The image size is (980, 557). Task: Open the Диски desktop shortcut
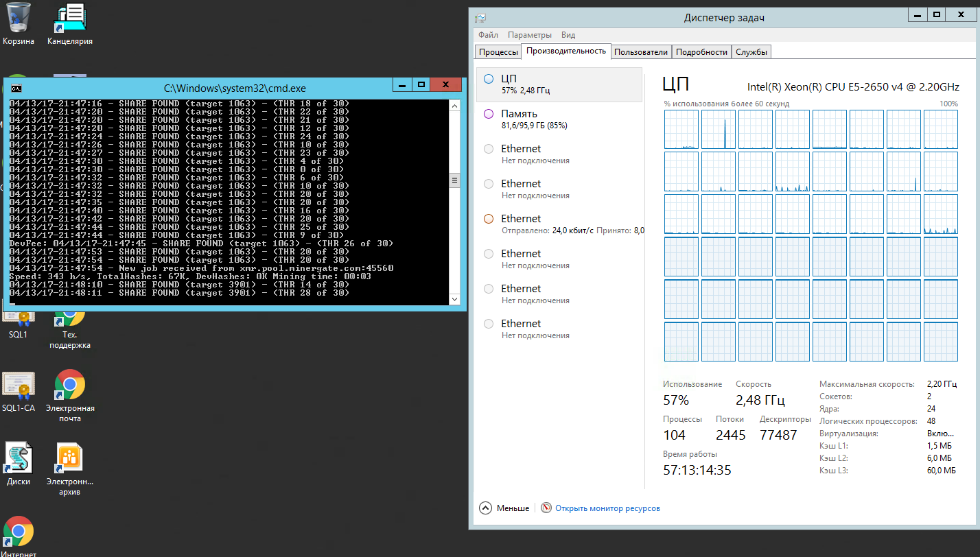tap(19, 463)
